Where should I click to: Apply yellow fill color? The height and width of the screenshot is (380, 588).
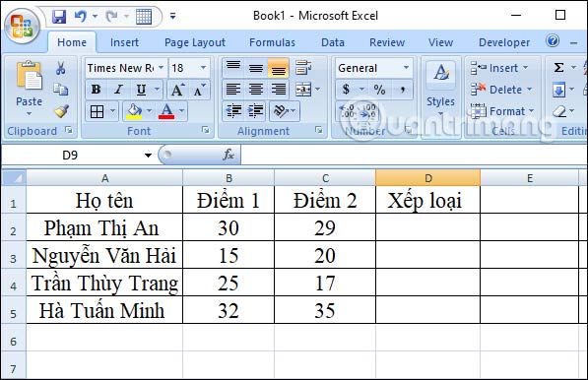click(x=134, y=111)
